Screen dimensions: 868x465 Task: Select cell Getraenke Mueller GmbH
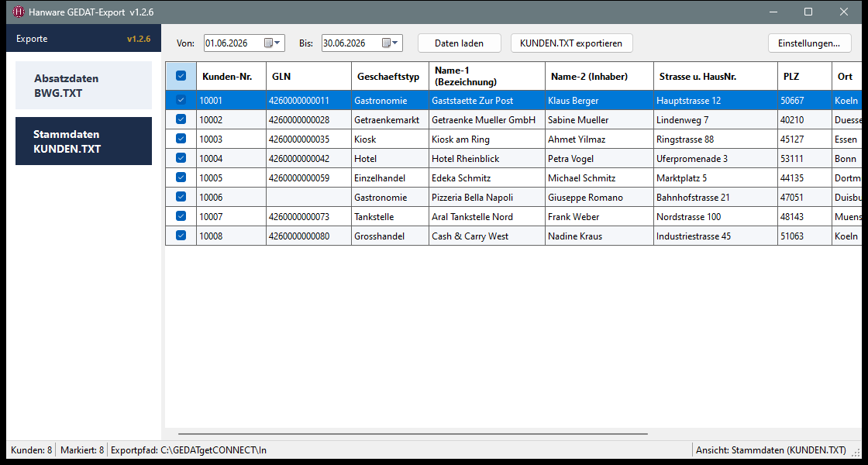[487, 120]
